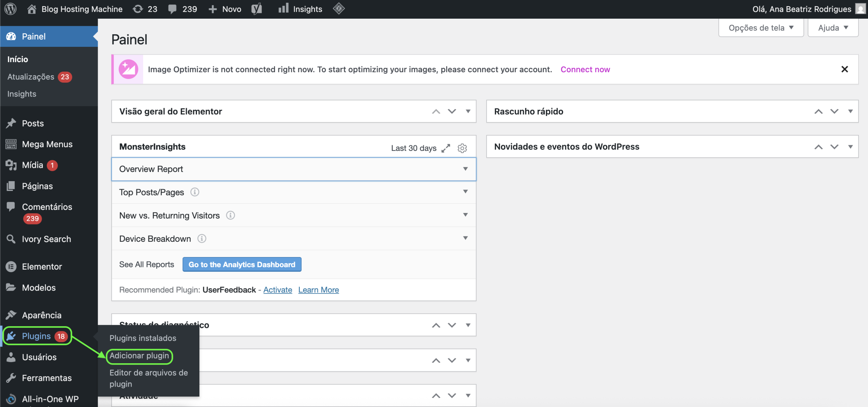Click the Aparência paintbrush icon

pyautogui.click(x=11, y=315)
